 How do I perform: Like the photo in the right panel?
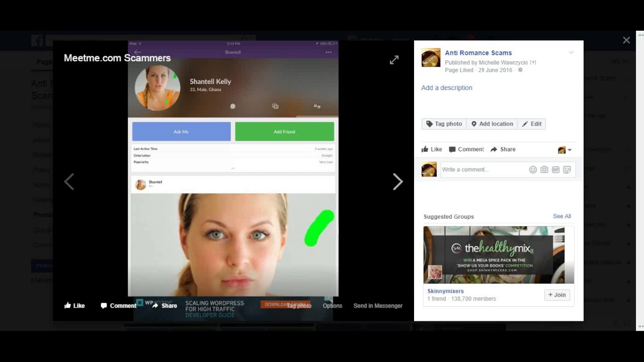(432, 149)
